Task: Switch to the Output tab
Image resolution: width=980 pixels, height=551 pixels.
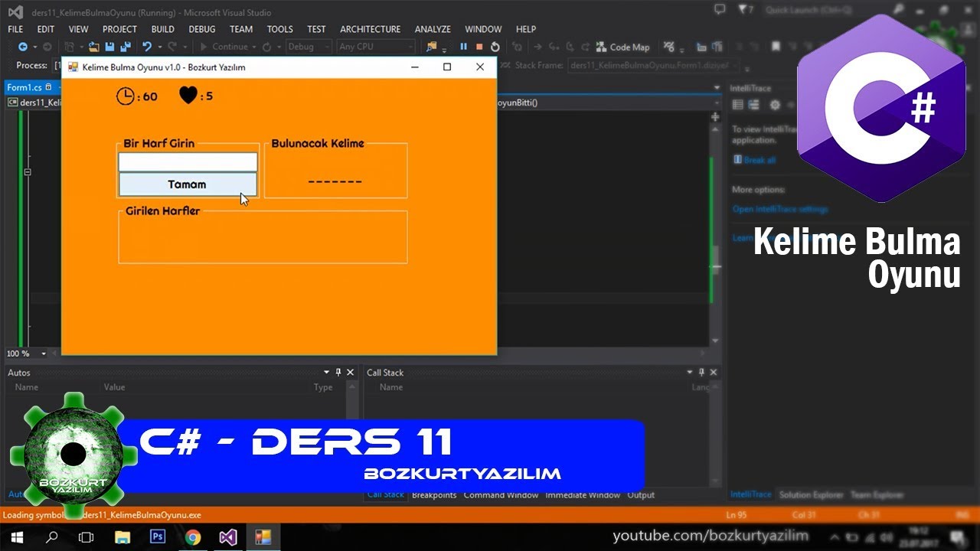Action: 641,495
